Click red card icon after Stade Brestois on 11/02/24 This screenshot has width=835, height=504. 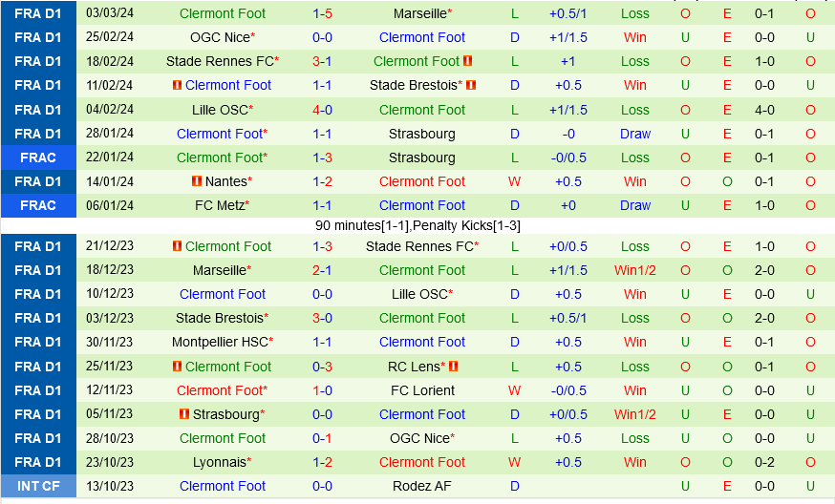(x=471, y=85)
